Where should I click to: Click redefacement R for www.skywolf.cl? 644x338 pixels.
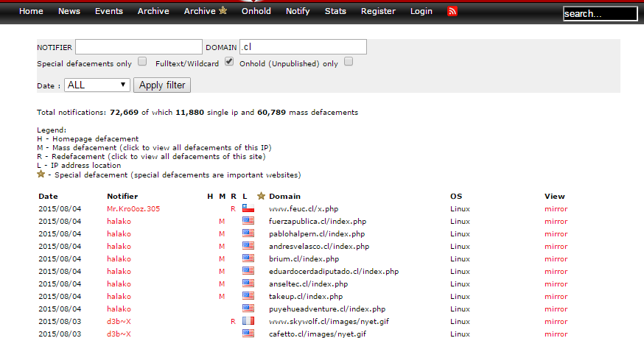pos(234,321)
